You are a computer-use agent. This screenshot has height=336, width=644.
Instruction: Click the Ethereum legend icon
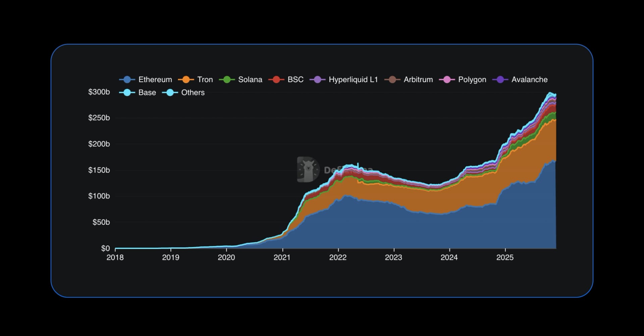126,80
